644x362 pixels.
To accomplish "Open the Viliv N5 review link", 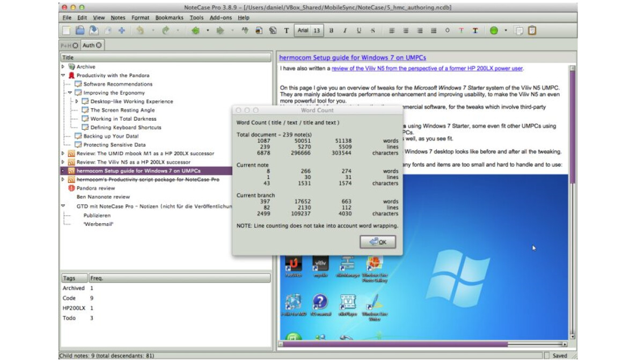I will [427, 69].
